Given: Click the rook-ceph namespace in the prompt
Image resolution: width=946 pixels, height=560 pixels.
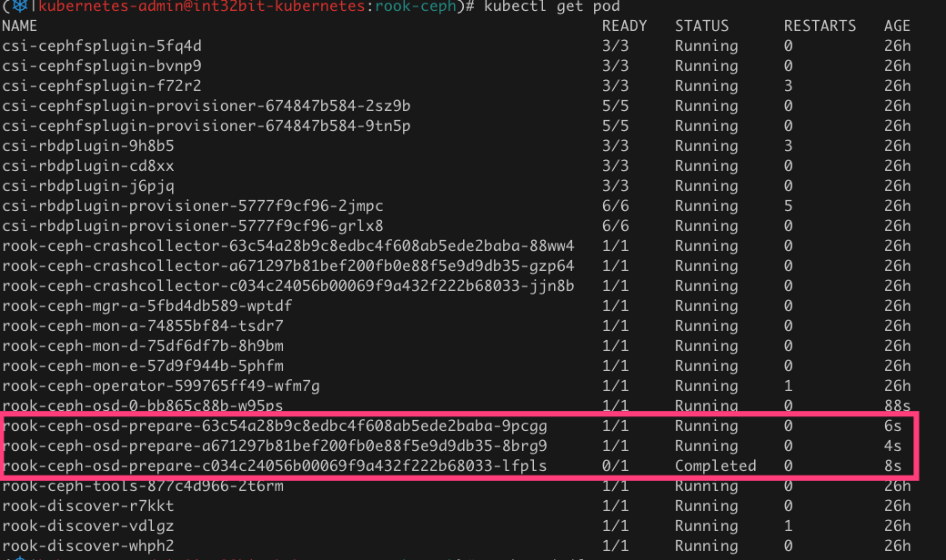Looking at the screenshot, I should (415, 6).
